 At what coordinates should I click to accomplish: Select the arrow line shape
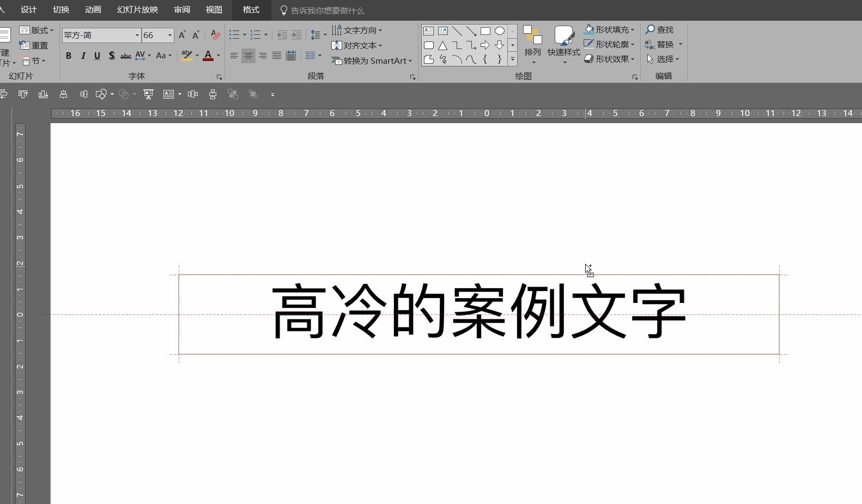471,31
